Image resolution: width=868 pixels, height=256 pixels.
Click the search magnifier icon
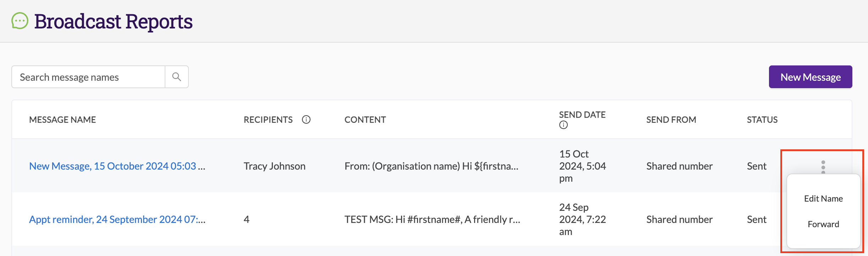click(176, 77)
